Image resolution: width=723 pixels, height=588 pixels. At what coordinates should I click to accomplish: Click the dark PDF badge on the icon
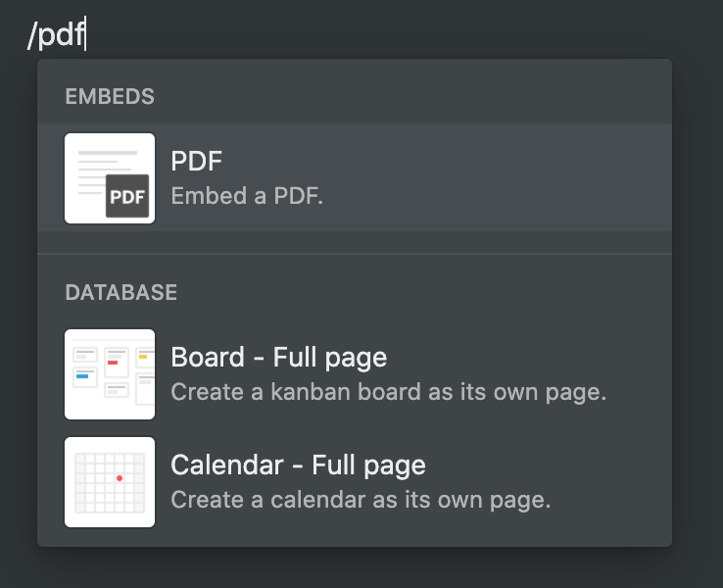click(x=127, y=196)
